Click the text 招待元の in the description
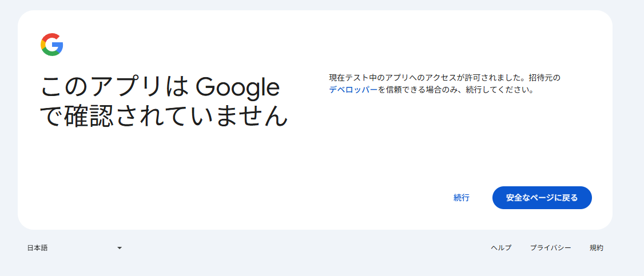Viewport: 644px width, 276px height. tap(544, 77)
